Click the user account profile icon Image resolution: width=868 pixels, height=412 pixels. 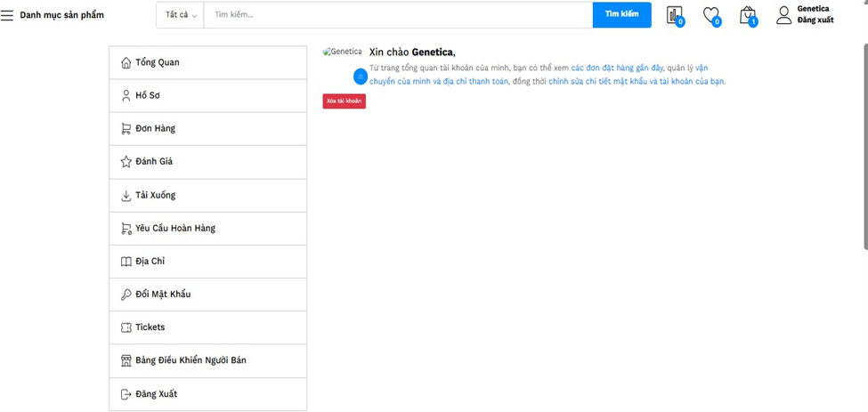(x=783, y=14)
